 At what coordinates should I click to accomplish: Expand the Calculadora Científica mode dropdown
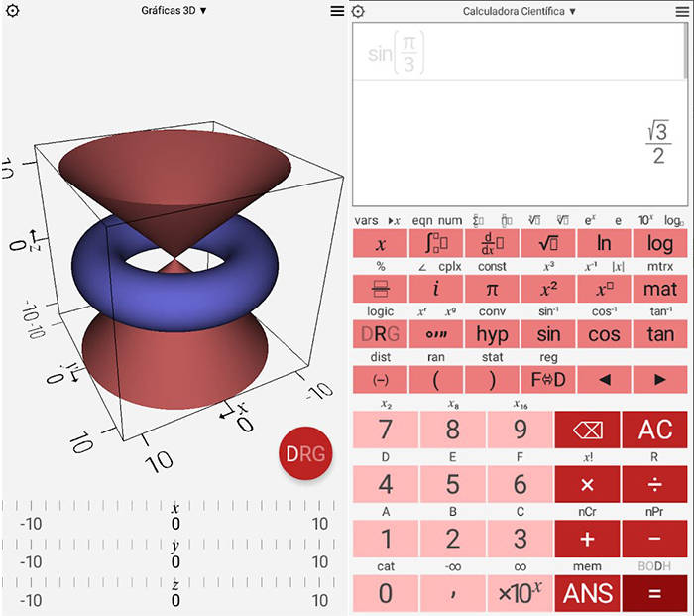click(520, 12)
